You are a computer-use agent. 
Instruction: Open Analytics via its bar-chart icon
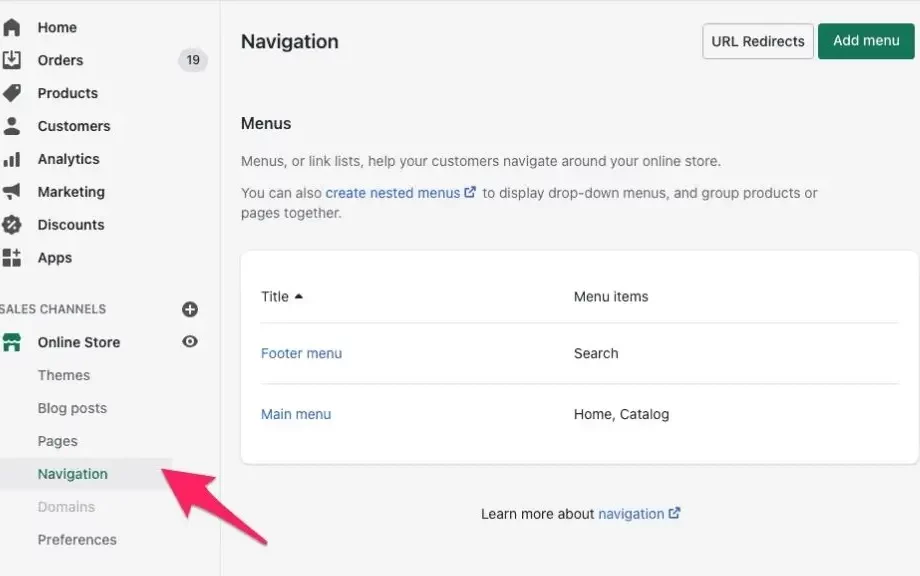(x=13, y=159)
